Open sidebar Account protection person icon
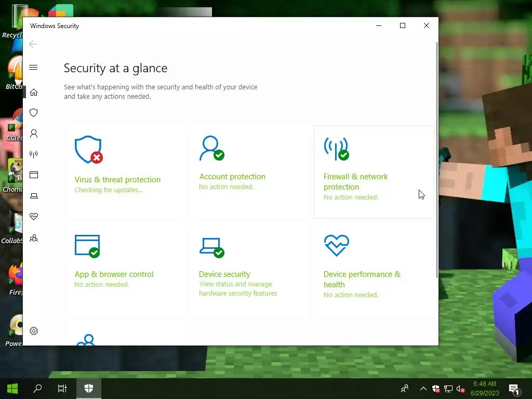This screenshot has width=532, height=399. (34, 134)
